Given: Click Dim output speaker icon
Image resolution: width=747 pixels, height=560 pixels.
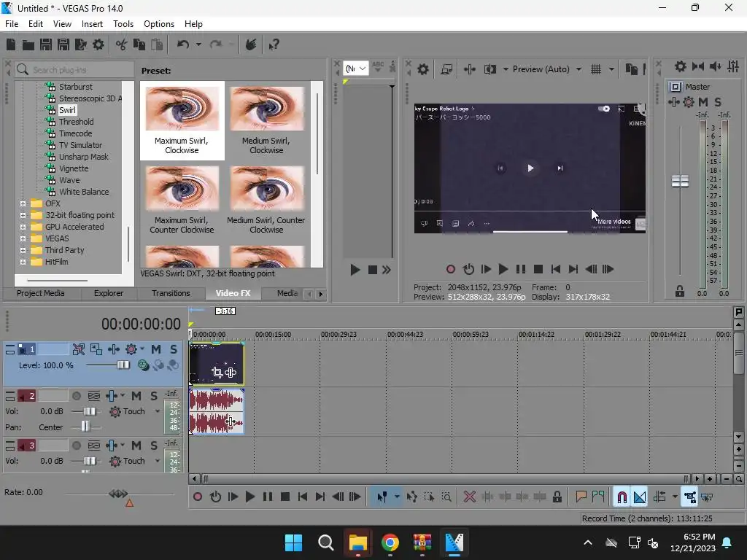Looking at the screenshot, I should pyautogui.click(x=715, y=66).
